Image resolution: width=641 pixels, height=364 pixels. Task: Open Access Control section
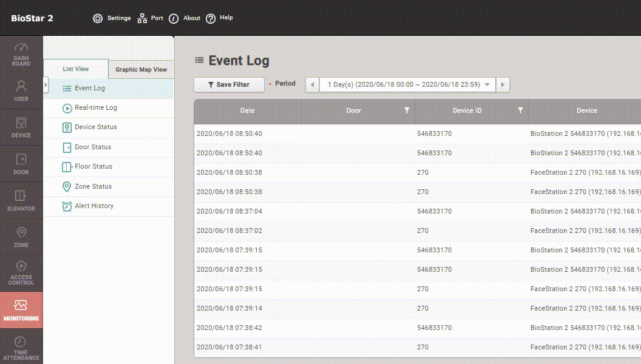coord(21,273)
